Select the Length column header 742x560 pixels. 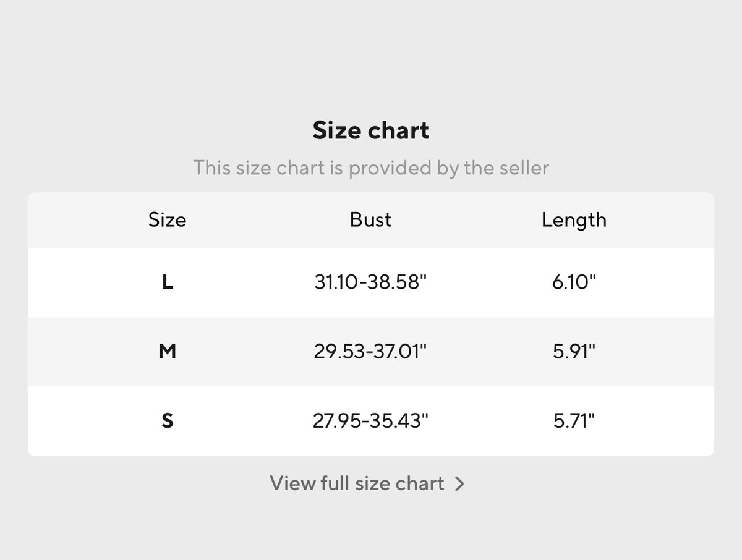pyautogui.click(x=574, y=220)
